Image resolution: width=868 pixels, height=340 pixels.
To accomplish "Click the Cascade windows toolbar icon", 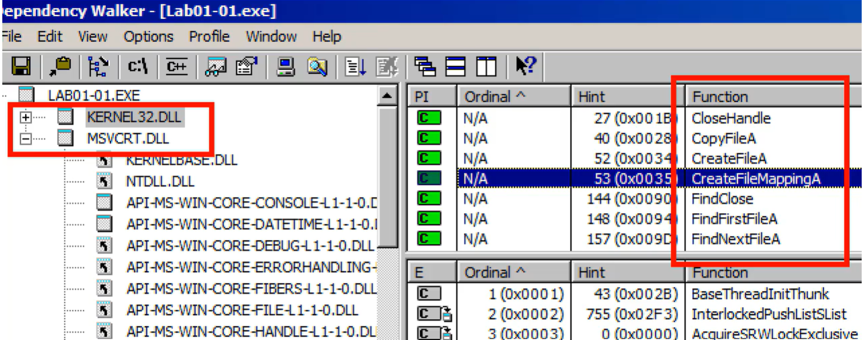I will pos(425,68).
